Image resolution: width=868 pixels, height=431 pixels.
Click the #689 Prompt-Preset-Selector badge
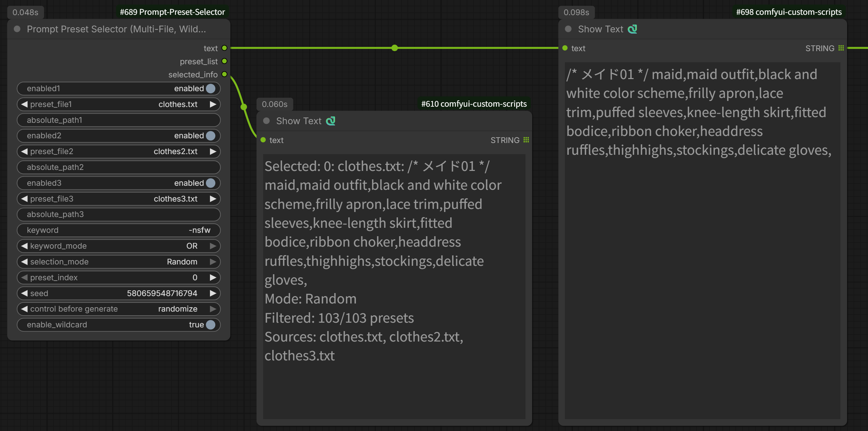click(x=172, y=12)
